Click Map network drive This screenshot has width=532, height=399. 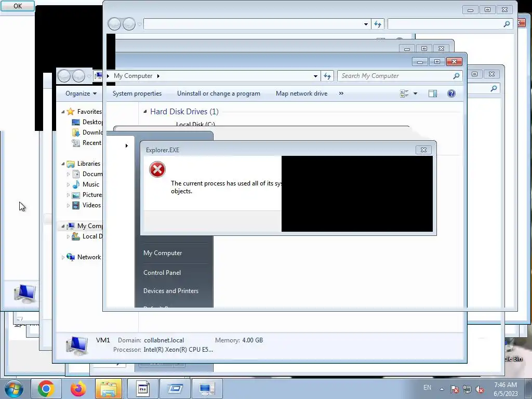[301, 94]
